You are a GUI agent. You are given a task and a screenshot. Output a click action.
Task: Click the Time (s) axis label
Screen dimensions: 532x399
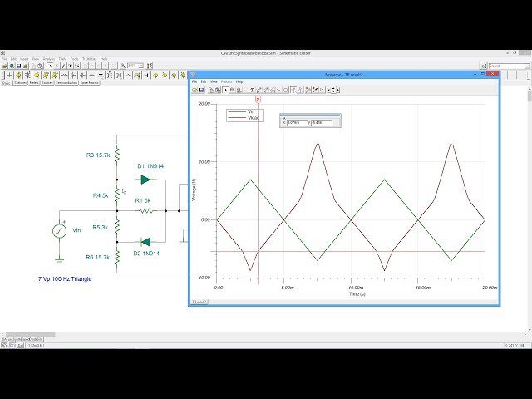coord(357,293)
